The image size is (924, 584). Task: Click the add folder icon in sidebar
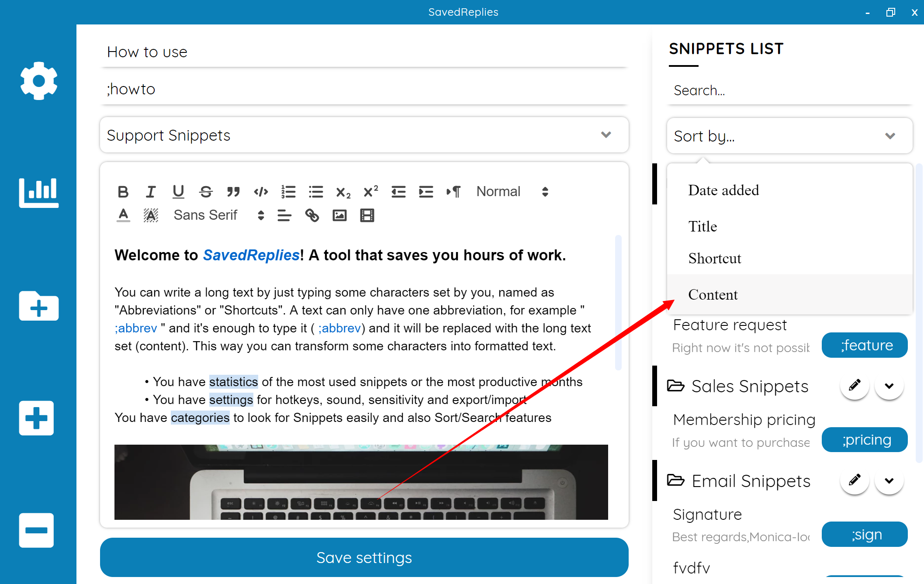38,306
